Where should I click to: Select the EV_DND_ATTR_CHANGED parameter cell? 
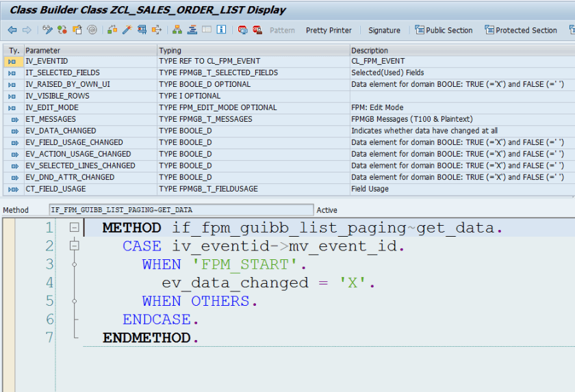point(90,177)
